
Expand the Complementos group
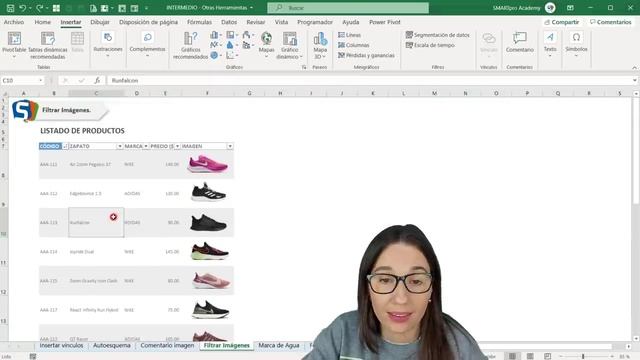pyautogui.click(x=147, y=44)
